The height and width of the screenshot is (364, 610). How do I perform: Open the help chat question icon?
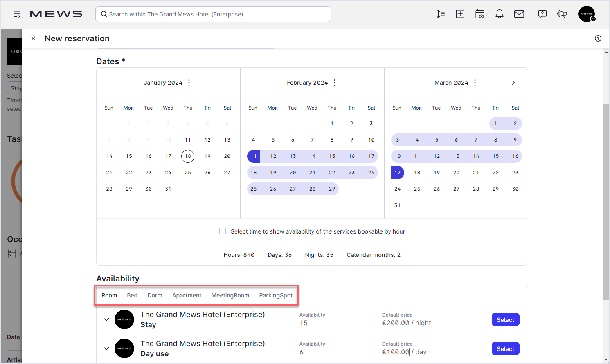point(542,14)
